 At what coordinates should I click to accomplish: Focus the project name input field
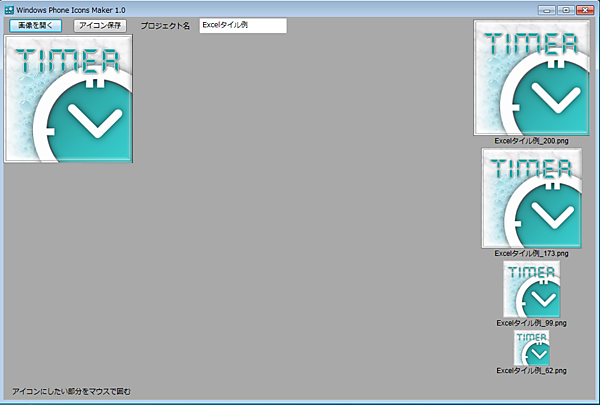pos(243,26)
